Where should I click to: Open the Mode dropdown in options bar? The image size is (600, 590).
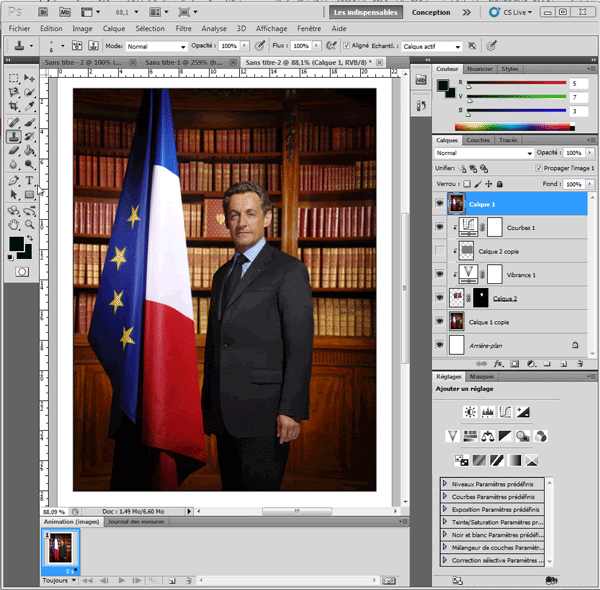pyautogui.click(x=156, y=46)
